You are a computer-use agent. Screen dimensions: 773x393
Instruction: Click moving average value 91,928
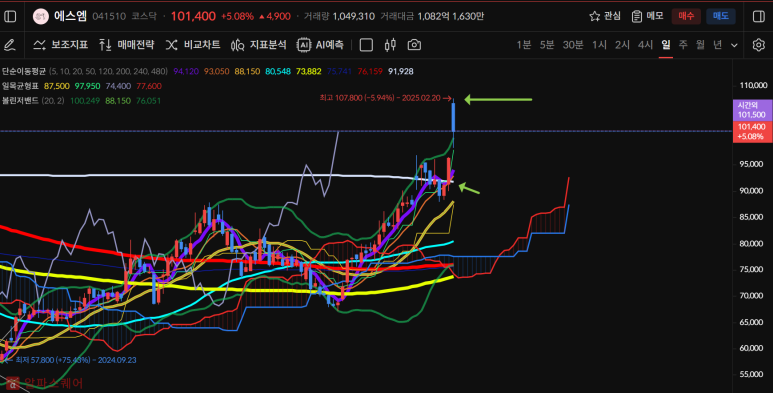tap(401, 71)
